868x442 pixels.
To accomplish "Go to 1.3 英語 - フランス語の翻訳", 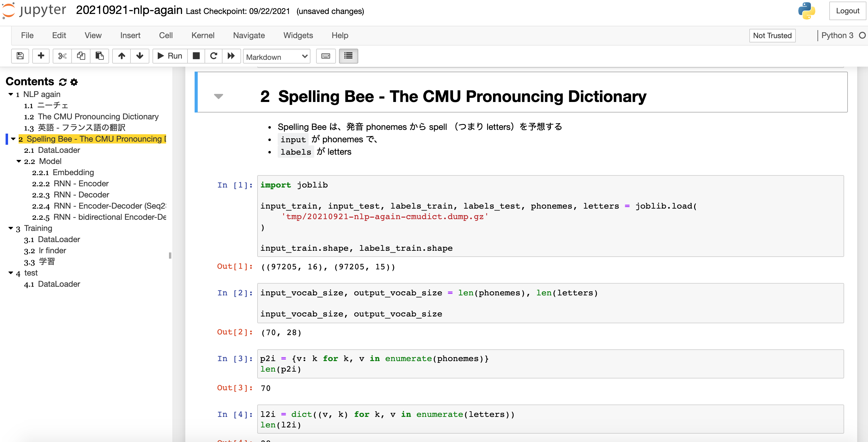I will [x=75, y=128].
